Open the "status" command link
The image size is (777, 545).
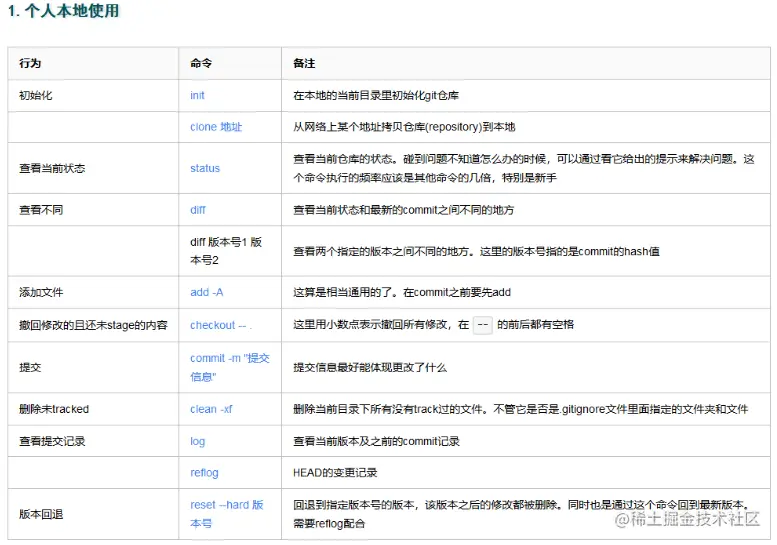(x=205, y=168)
